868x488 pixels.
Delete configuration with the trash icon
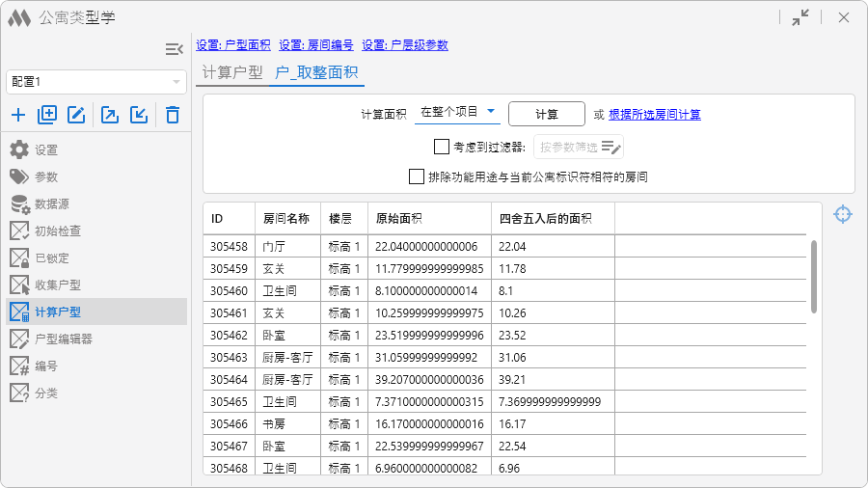(x=173, y=116)
